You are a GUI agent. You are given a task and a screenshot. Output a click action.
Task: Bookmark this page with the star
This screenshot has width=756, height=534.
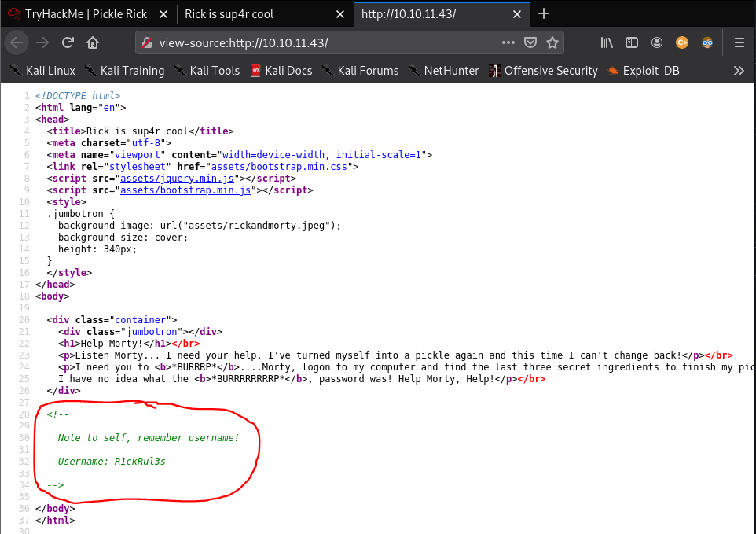click(552, 43)
